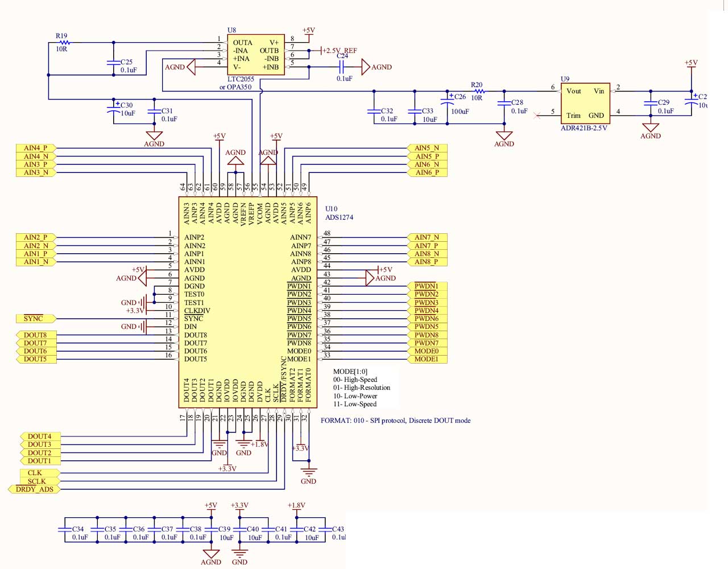Select the ADS1274 part name

(339, 217)
